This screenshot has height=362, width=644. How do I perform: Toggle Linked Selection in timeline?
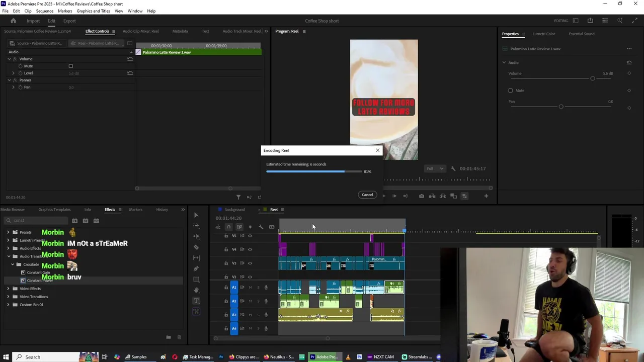click(x=239, y=227)
